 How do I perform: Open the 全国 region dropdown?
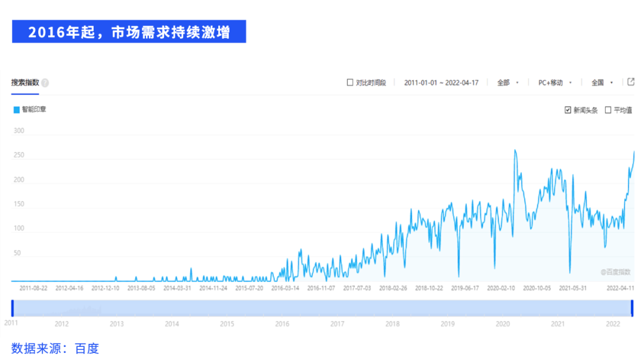point(602,83)
